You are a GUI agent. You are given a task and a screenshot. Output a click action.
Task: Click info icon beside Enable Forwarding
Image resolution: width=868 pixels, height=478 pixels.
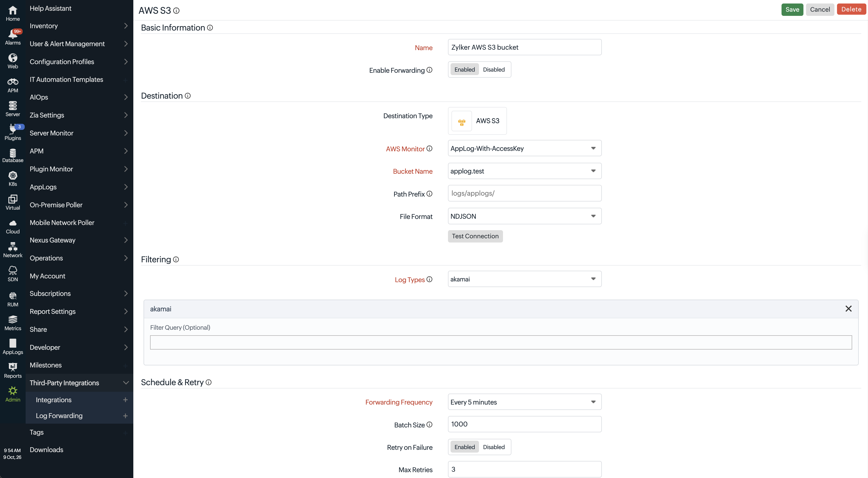[429, 70]
